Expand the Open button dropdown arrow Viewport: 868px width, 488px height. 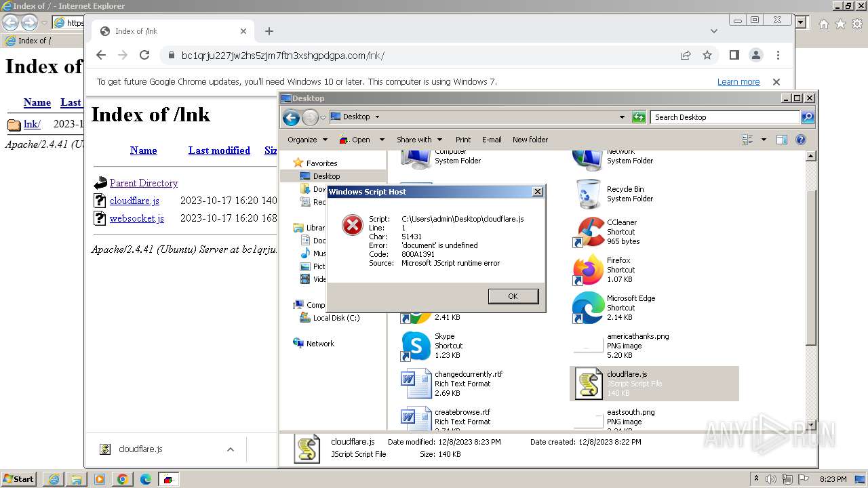(x=382, y=140)
